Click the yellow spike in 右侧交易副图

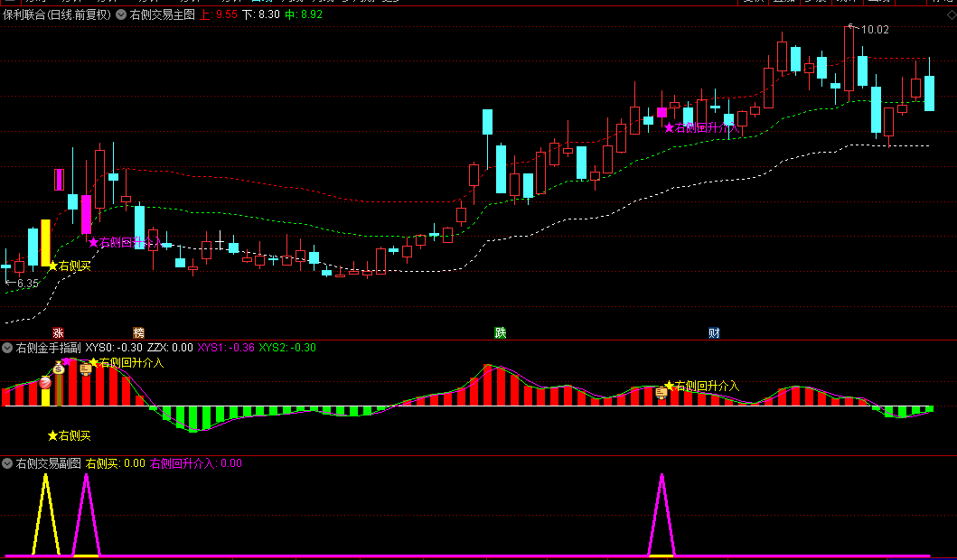45,514
